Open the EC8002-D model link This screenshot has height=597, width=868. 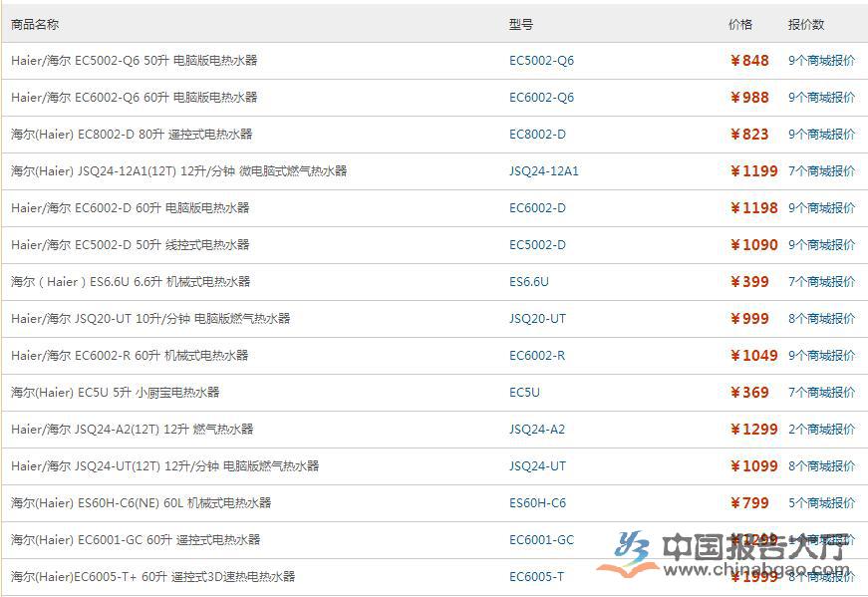click(537, 134)
